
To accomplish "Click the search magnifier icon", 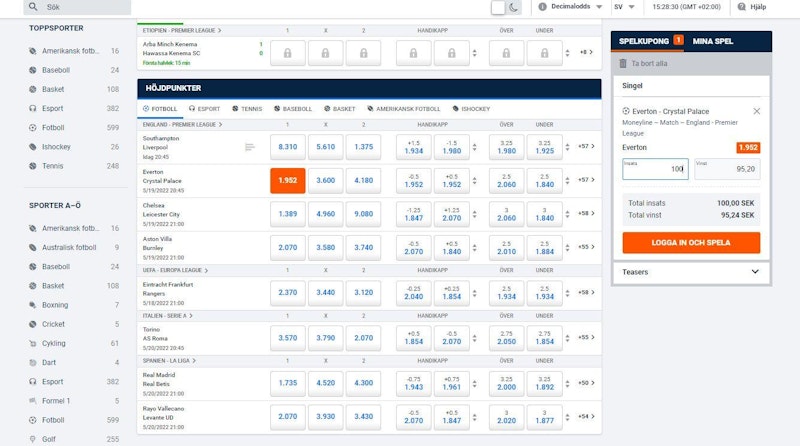I will pyautogui.click(x=35, y=7).
